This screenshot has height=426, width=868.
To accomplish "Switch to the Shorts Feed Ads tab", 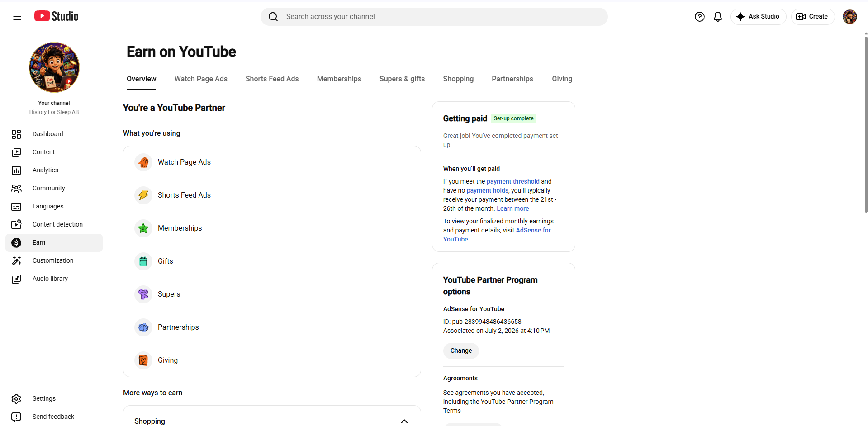I will click(272, 79).
